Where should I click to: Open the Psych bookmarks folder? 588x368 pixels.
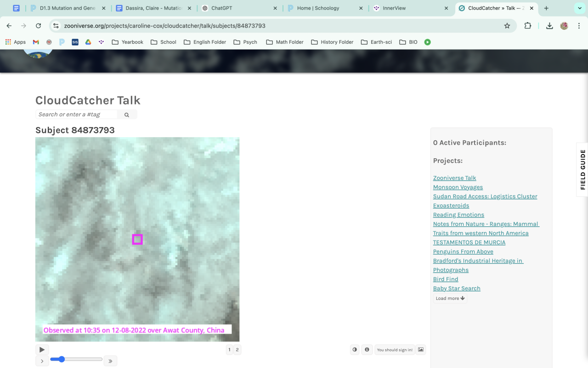pos(245,42)
